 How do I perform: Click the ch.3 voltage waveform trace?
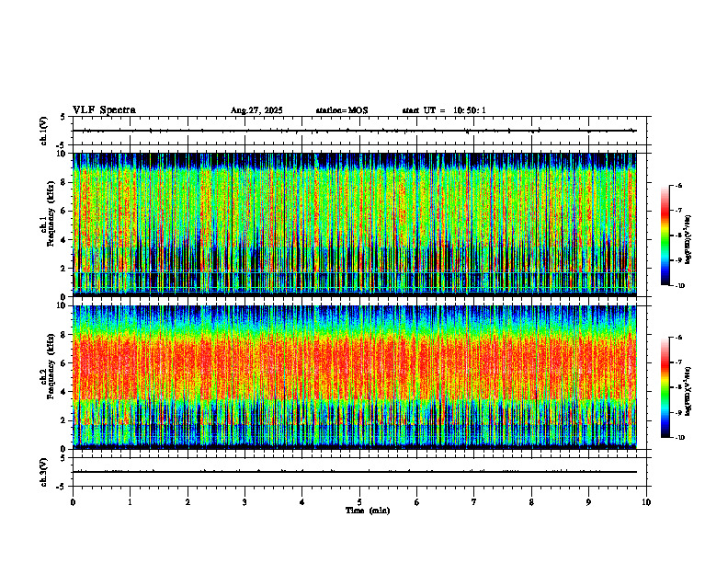(x=355, y=472)
